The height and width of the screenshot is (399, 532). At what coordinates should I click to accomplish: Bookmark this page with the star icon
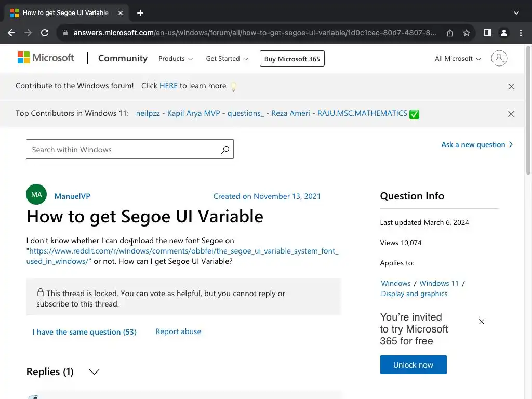pyautogui.click(x=467, y=33)
